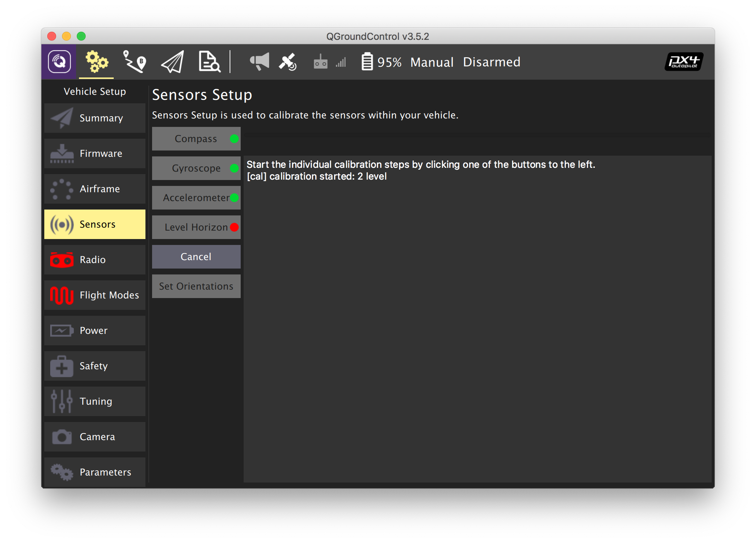Viewport: 756px width, 543px height.
Task: Click the calibration progress bar
Action: (x=477, y=135)
